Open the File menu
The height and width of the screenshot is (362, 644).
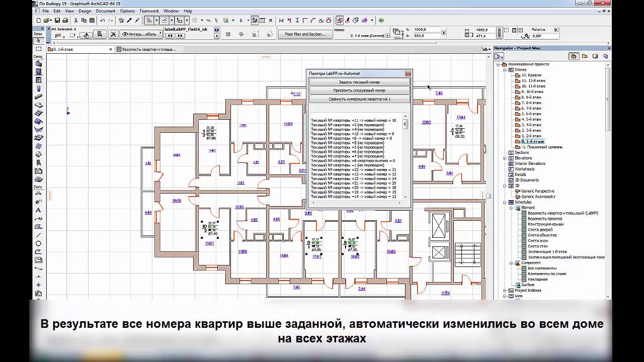tap(46, 11)
